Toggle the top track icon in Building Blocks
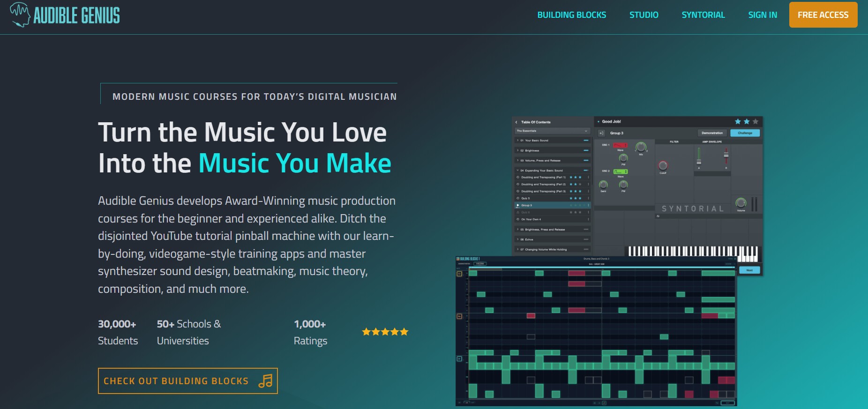 click(x=459, y=274)
